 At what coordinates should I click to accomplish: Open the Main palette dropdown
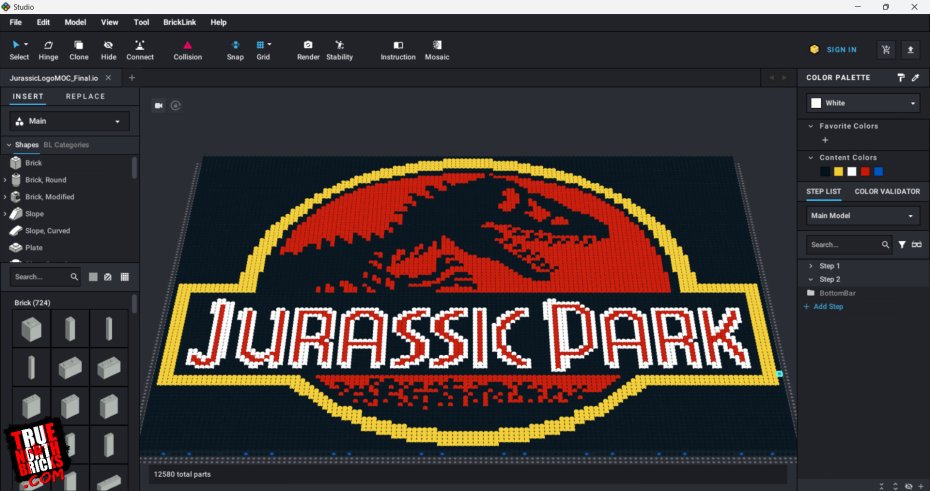pyautogui.click(x=69, y=121)
